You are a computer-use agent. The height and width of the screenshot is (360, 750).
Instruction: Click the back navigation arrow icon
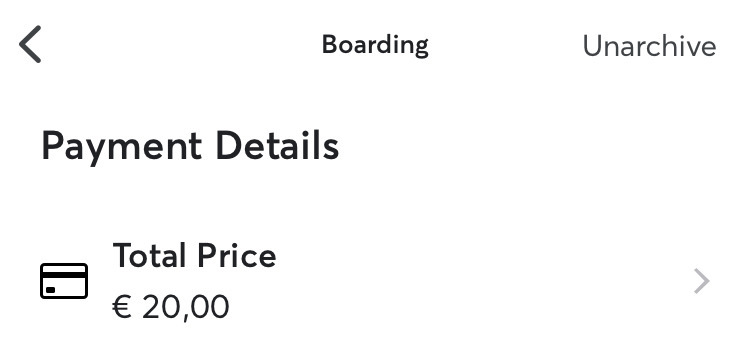(30, 44)
